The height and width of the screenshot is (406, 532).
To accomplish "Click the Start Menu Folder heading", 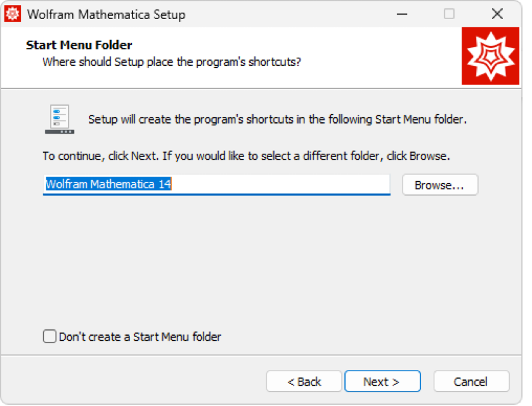I will point(79,45).
